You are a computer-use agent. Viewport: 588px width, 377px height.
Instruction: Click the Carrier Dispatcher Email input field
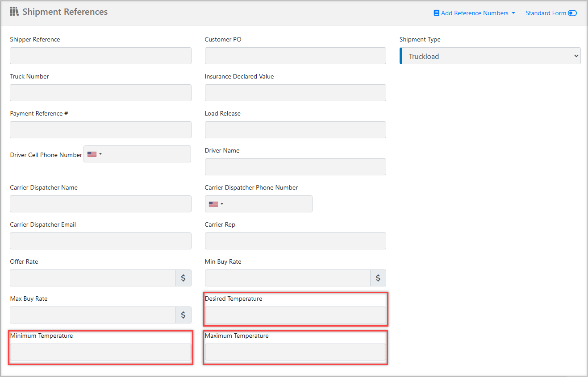pos(100,240)
